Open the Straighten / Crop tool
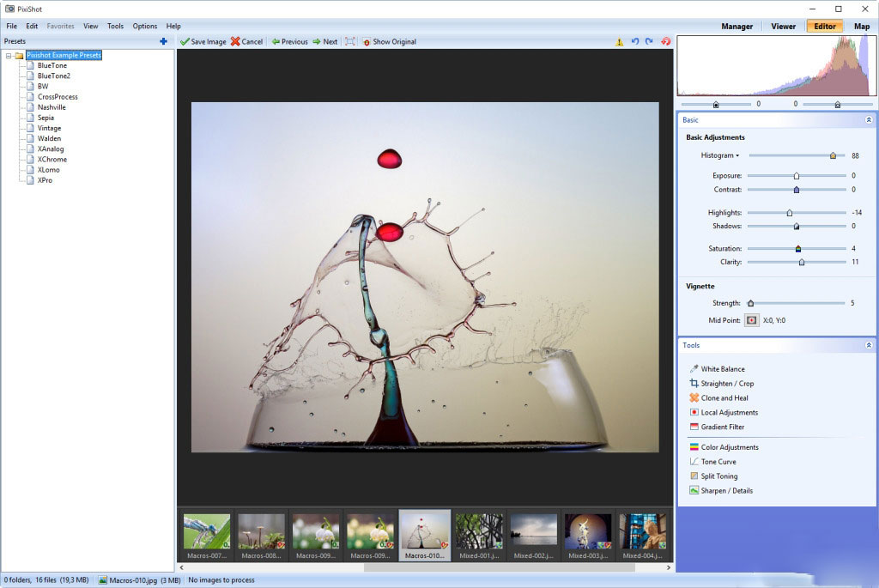 [x=726, y=384]
